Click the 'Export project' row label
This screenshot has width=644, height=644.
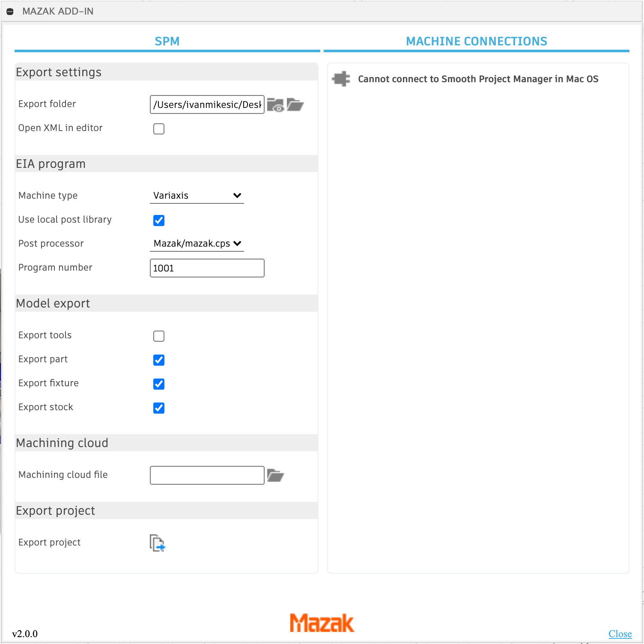(49, 543)
